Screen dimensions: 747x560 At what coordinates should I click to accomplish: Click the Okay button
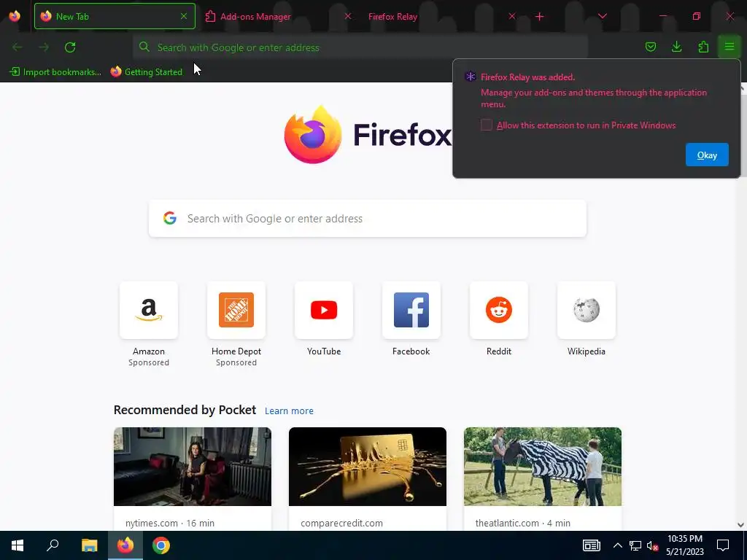(707, 155)
